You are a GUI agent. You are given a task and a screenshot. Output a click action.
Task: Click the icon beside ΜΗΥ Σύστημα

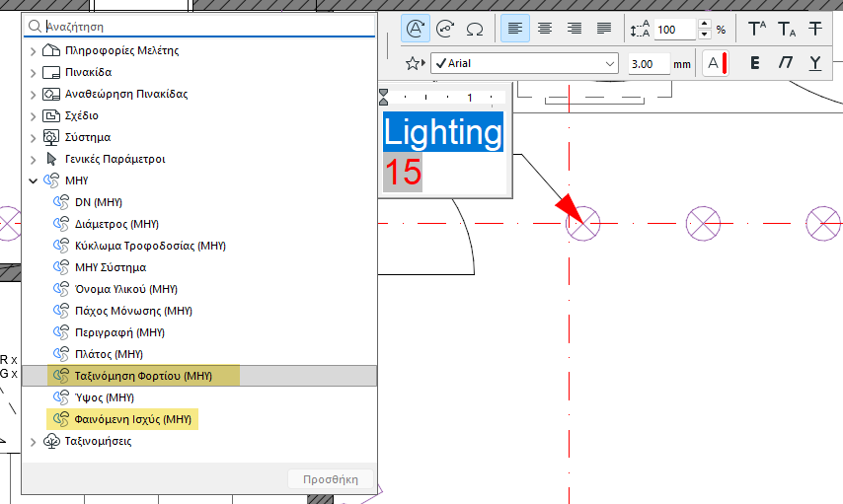61,267
